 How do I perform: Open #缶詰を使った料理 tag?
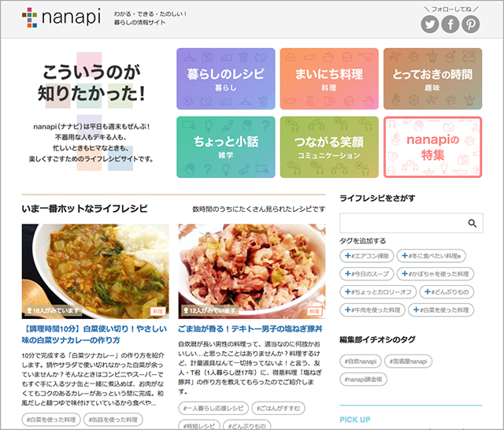[113, 420]
